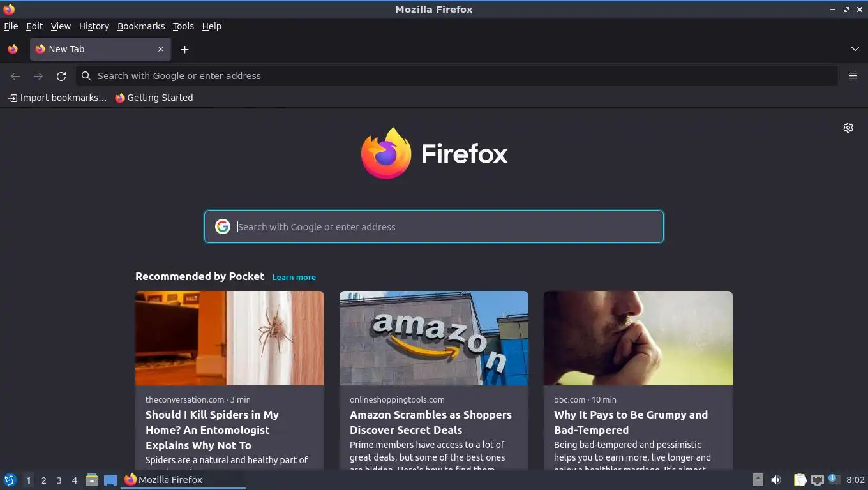Reload the current page
The height and width of the screenshot is (490, 868).
(x=61, y=76)
